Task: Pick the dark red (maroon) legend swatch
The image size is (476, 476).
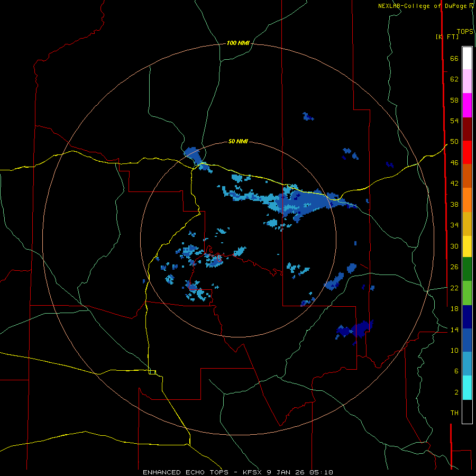Action: point(467,129)
